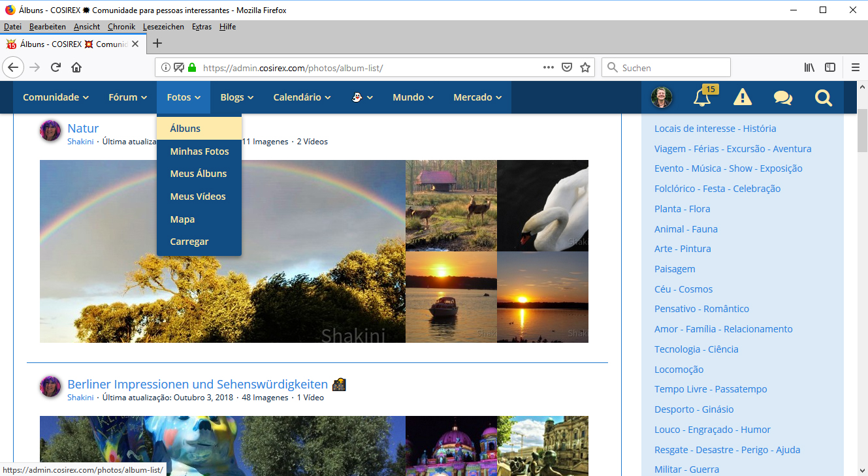Open the Firefox hamburger menu
Image resolution: width=868 pixels, height=476 pixels.
click(855, 67)
